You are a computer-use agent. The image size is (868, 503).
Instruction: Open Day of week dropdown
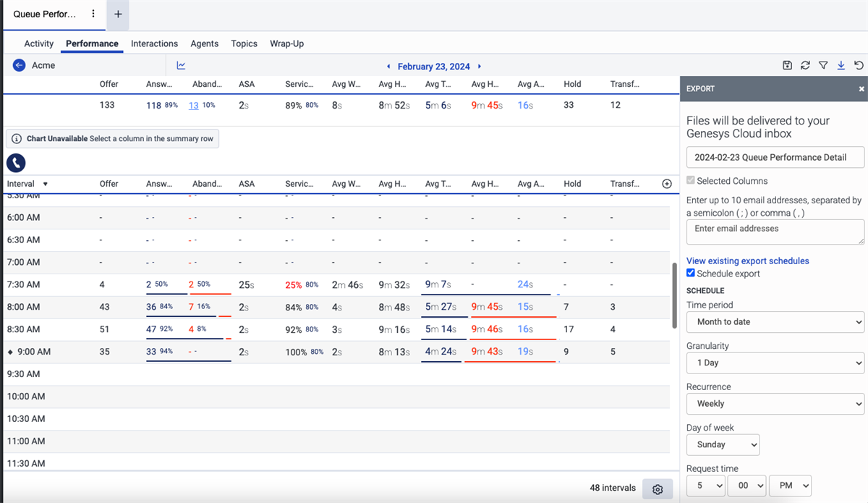pos(723,444)
